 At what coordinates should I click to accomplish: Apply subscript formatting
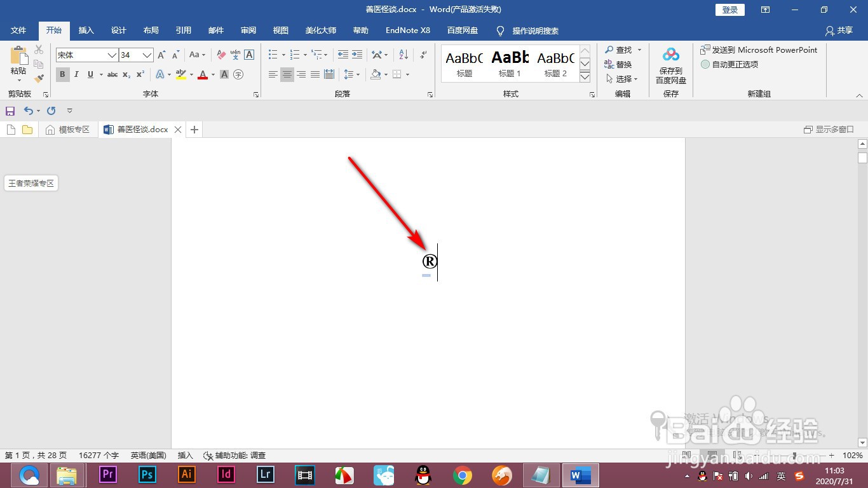(126, 74)
